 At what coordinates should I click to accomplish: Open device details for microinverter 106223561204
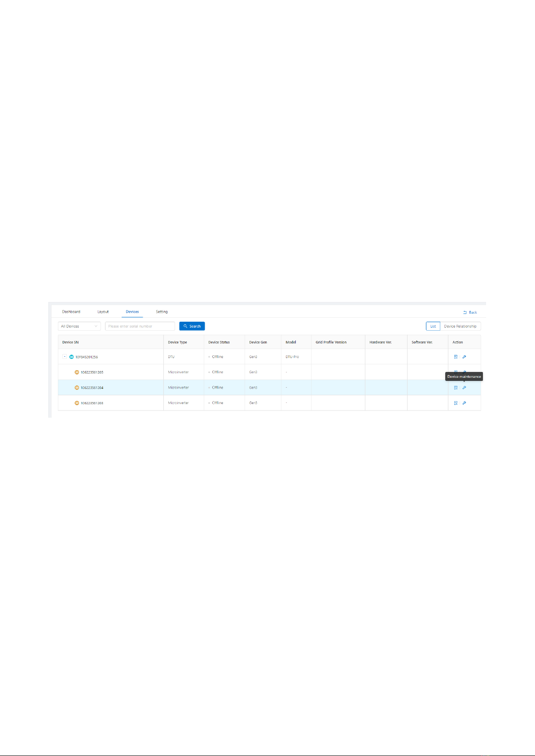[x=456, y=388]
